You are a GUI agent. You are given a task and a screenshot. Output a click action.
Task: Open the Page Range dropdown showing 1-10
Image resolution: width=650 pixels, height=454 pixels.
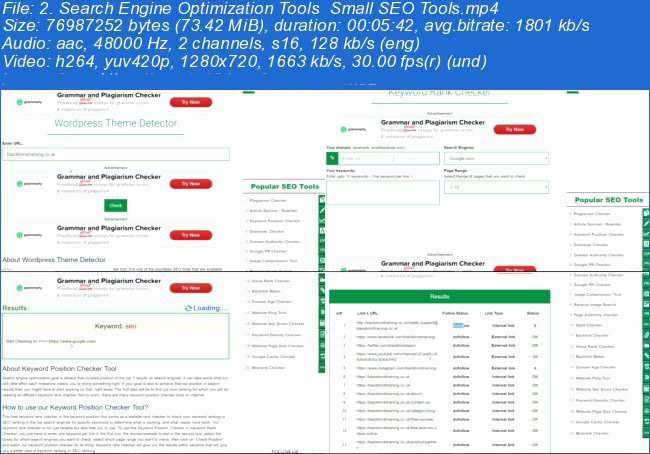tap(496, 187)
